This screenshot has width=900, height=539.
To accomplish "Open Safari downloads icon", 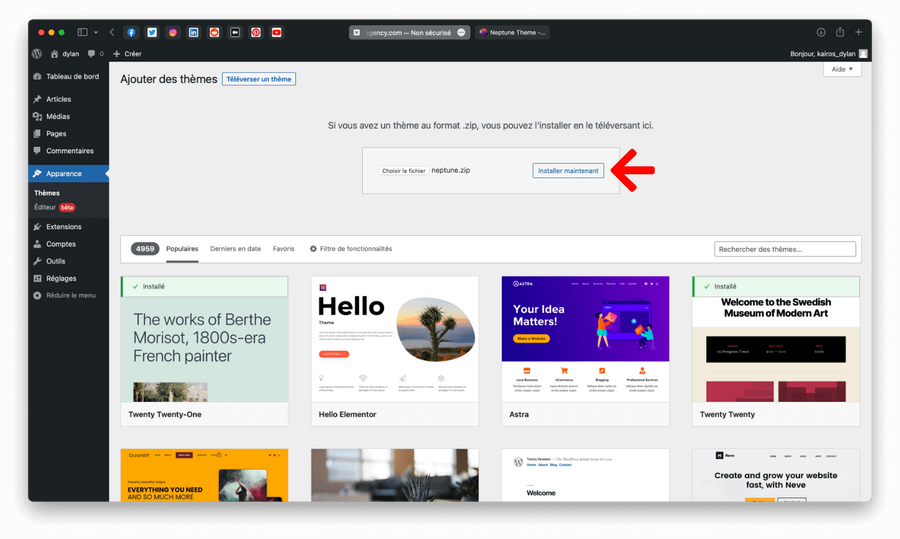I will (x=821, y=33).
